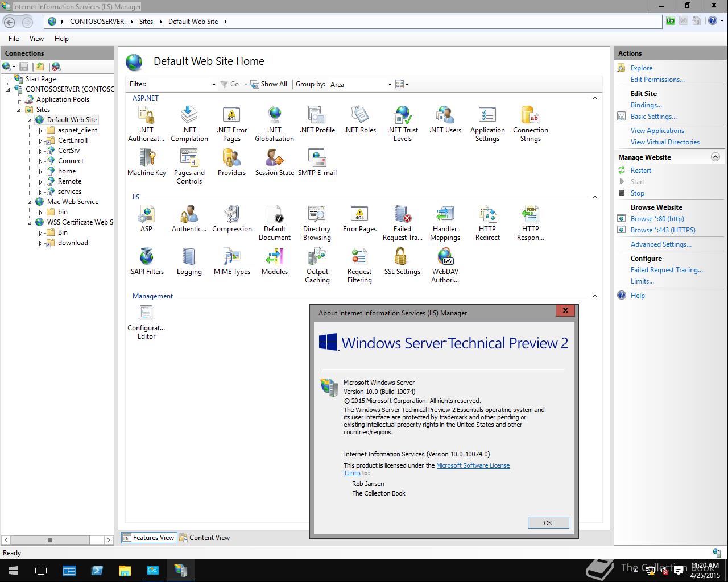Click the Restart website action

coord(641,171)
